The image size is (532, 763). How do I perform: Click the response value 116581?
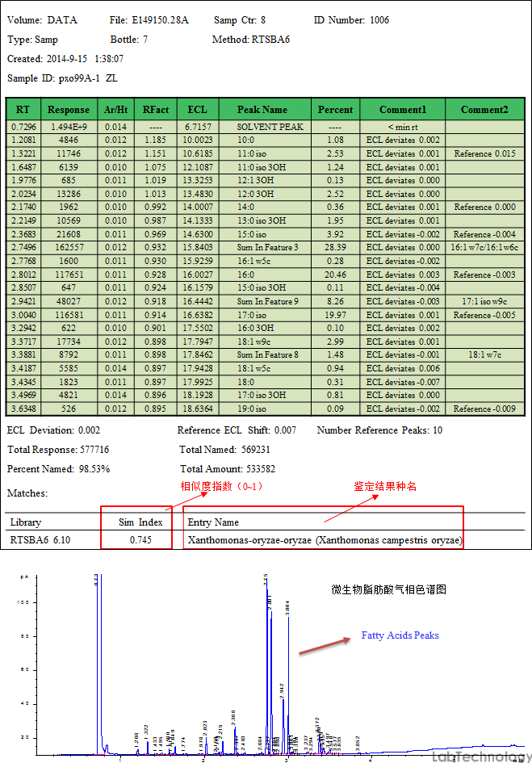tap(69, 315)
